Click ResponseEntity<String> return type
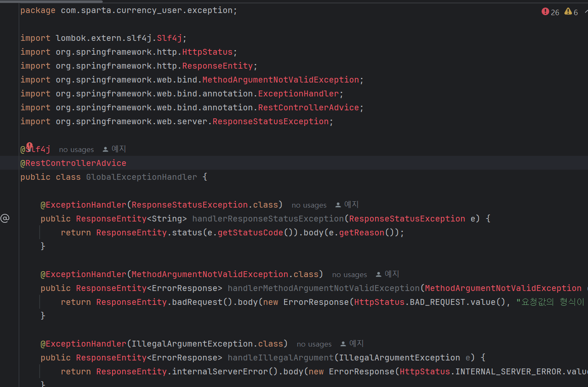 (132, 219)
